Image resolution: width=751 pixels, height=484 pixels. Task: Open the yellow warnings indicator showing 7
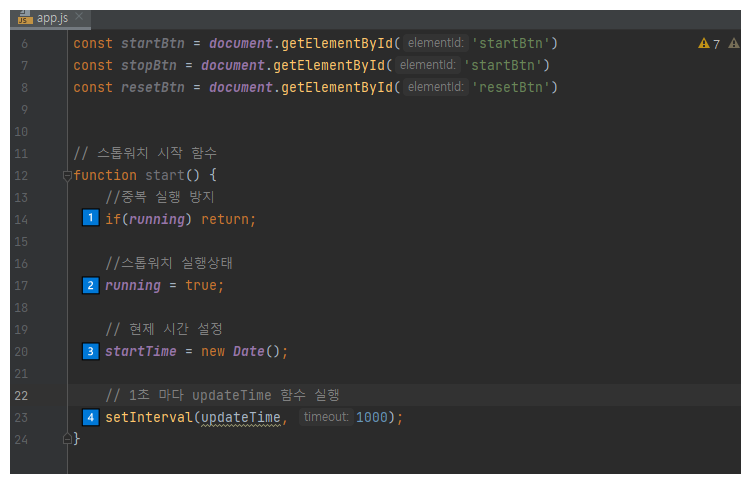[709, 44]
